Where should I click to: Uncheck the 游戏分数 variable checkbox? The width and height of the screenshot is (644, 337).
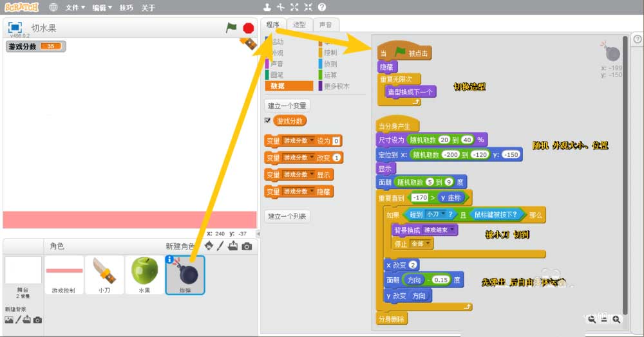click(x=267, y=120)
